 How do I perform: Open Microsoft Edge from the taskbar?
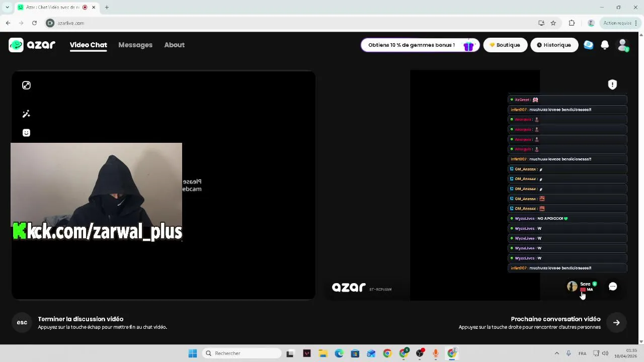click(x=339, y=353)
